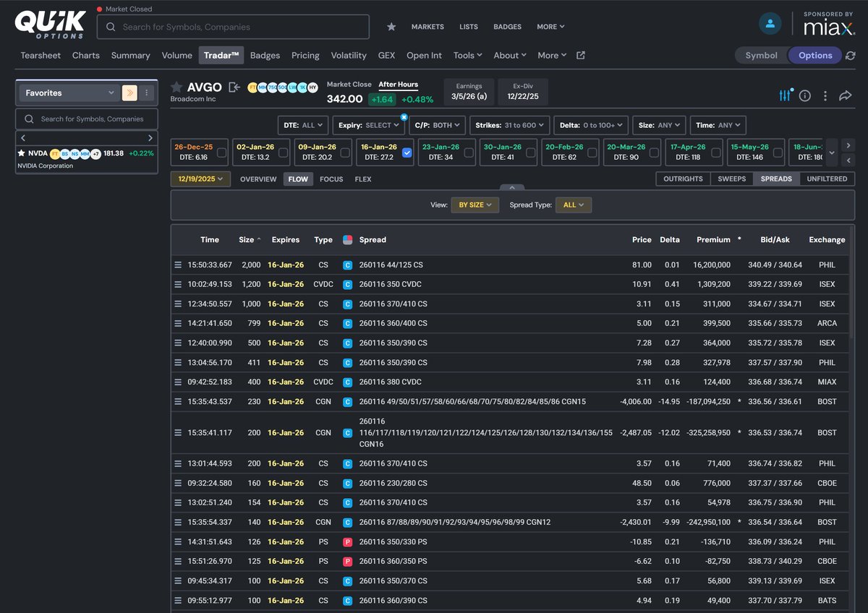Open the Tools menu
Viewport: 868px width, 613px height.
pyautogui.click(x=467, y=56)
